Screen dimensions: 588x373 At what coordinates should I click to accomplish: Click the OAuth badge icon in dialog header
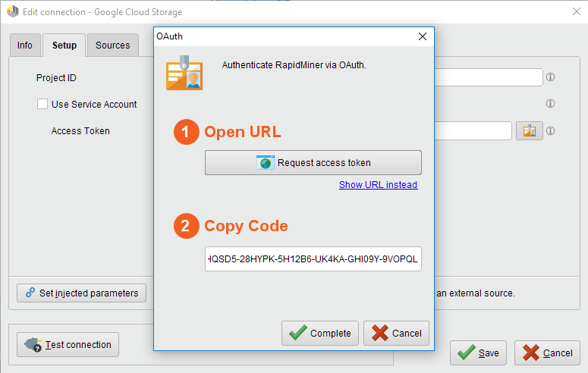pyautogui.click(x=184, y=73)
